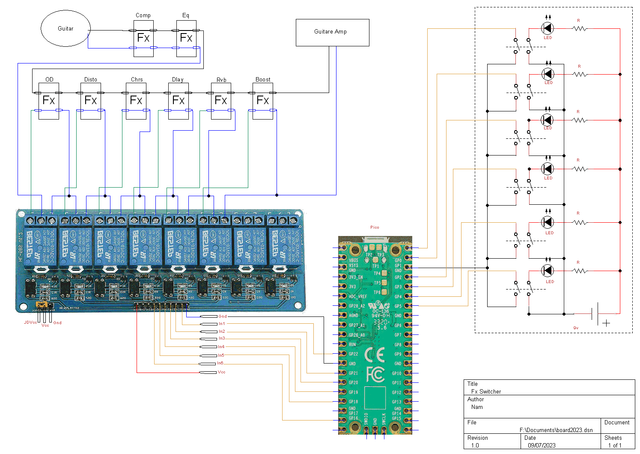
Task: Select the In5 connector pin
Action: click(x=209, y=356)
